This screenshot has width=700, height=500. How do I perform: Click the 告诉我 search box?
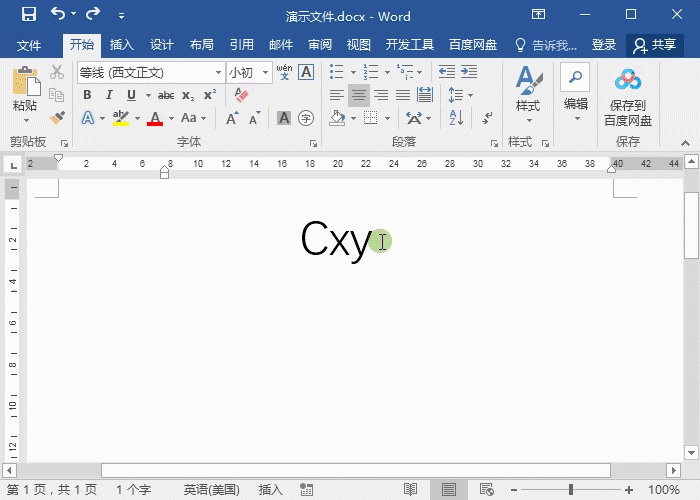(x=546, y=45)
